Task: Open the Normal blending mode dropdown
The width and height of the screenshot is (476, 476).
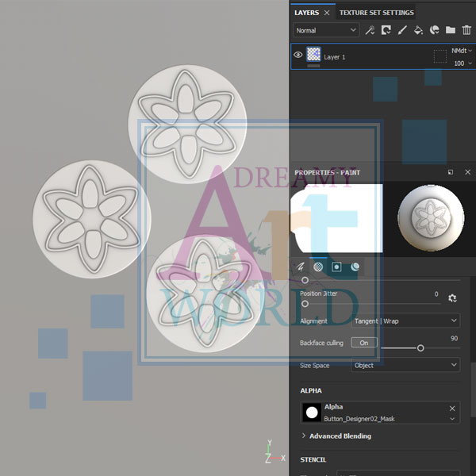Action: point(326,30)
